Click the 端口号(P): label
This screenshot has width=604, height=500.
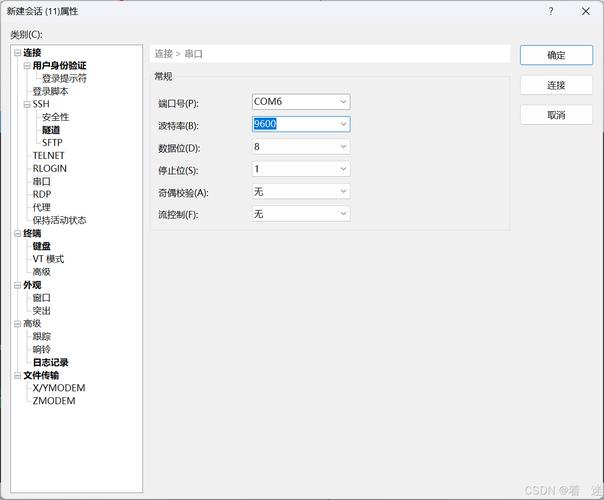pyautogui.click(x=178, y=104)
